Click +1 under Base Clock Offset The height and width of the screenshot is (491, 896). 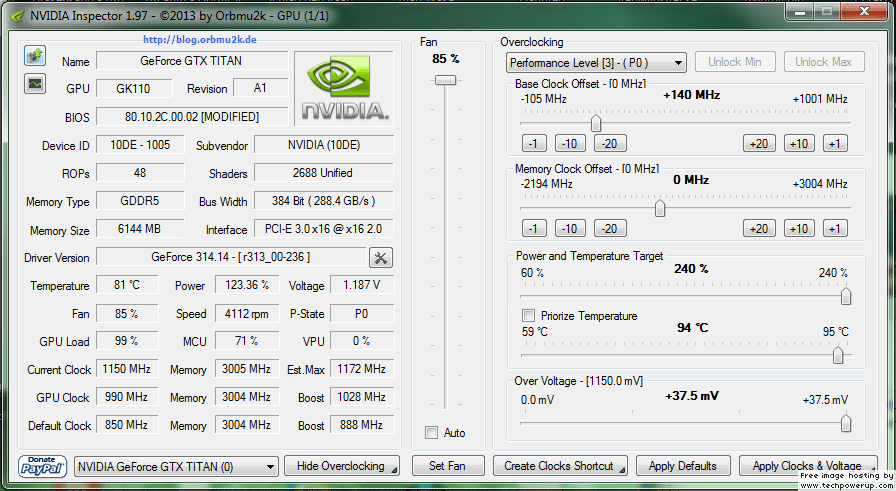click(835, 143)
